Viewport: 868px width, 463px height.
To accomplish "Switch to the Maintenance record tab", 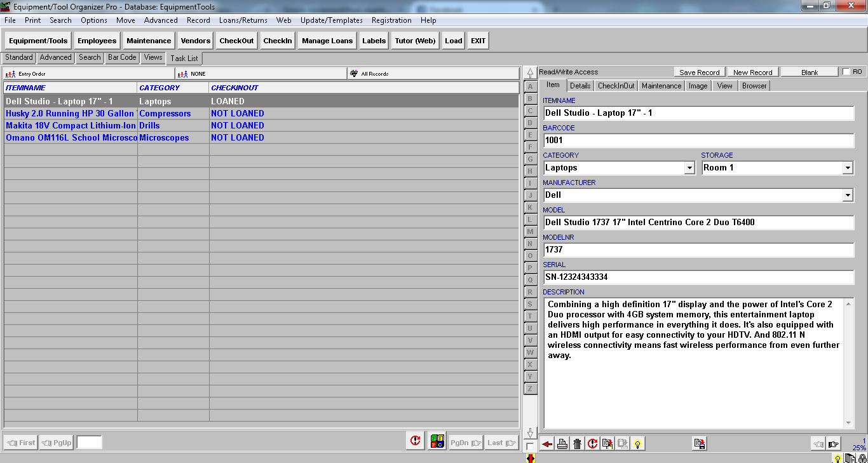I will click(x=661, y=85).
